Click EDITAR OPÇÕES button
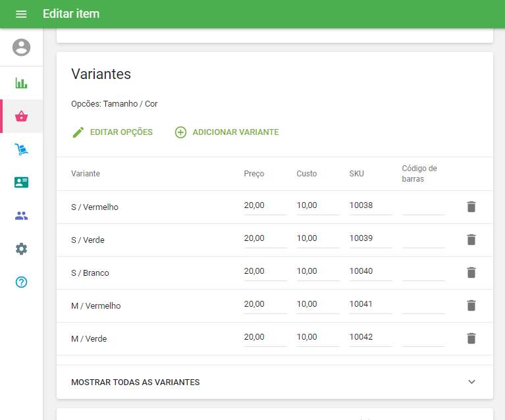Image resolution: width=505 pixels, height=420 pixels. (113, 132)
